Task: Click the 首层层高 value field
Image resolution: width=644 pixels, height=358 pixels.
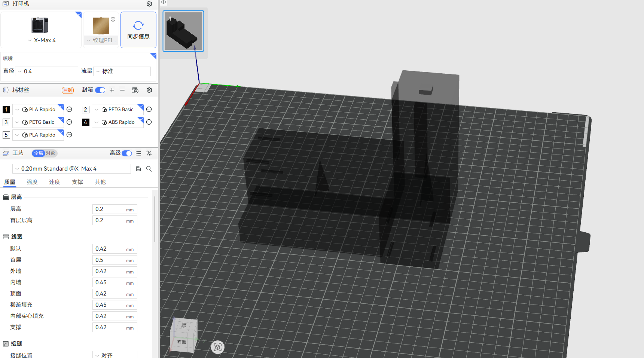Action: click(x=115, y=220)
